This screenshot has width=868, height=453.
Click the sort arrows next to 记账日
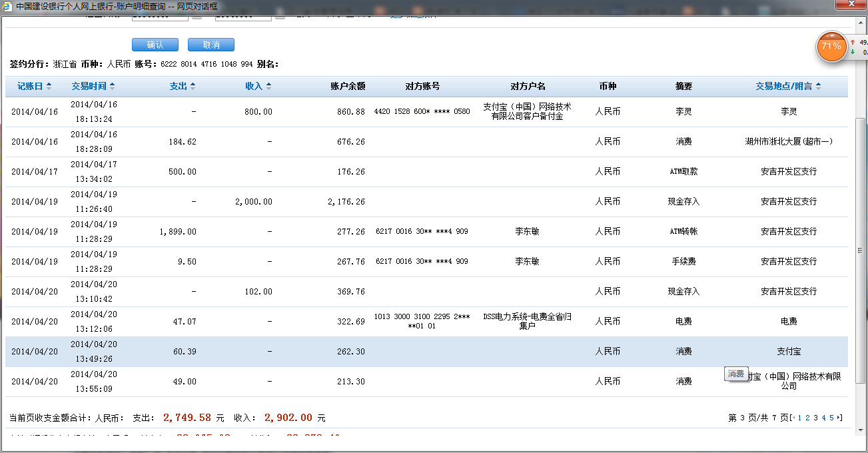pyautogui.click(x=49, y=86)
